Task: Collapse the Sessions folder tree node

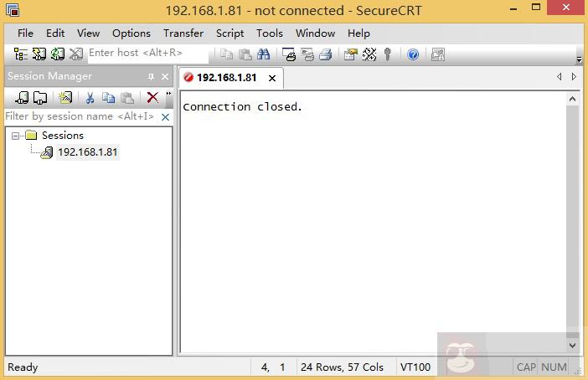Action: click(15, 136)
